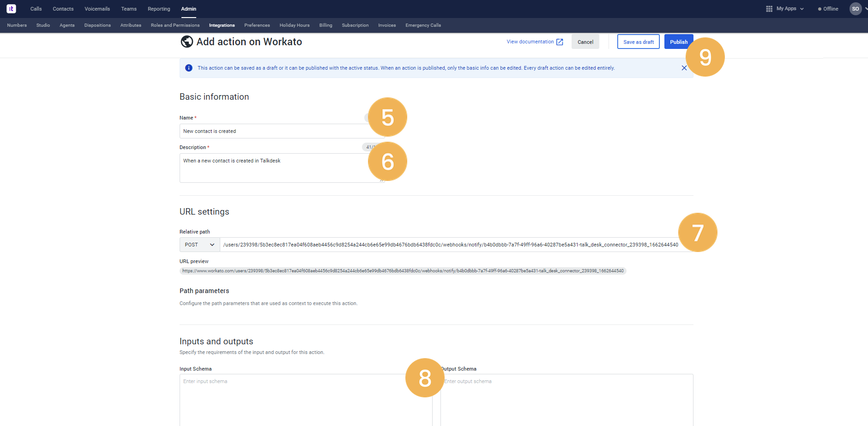
Task: Open the View documentation link
Action: 530,42
